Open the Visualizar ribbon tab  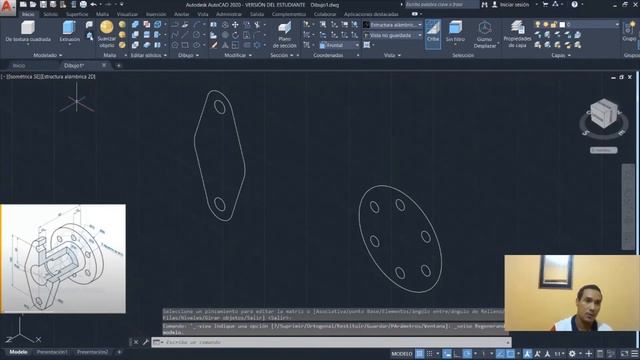click(127, 14)
